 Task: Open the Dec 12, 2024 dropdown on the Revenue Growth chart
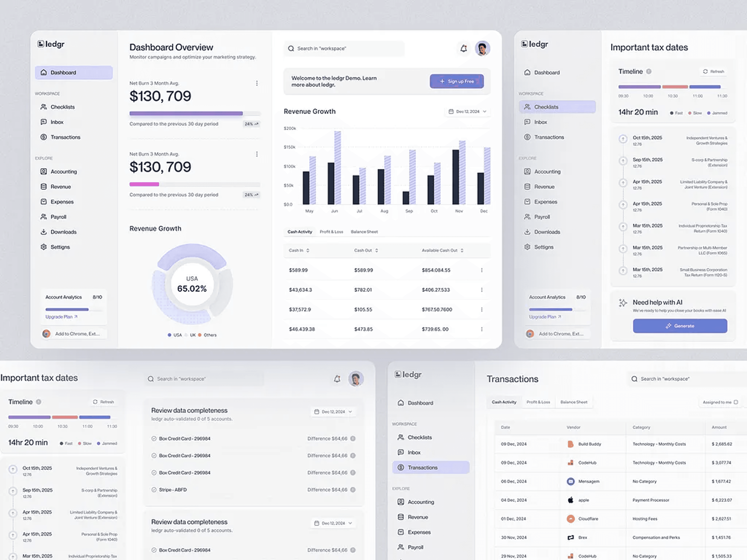coord(467,111)
